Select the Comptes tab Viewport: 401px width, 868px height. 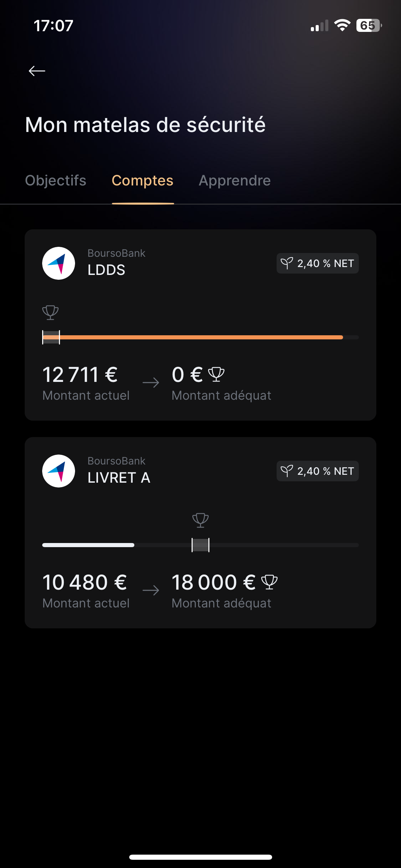[x=143, y=181]
